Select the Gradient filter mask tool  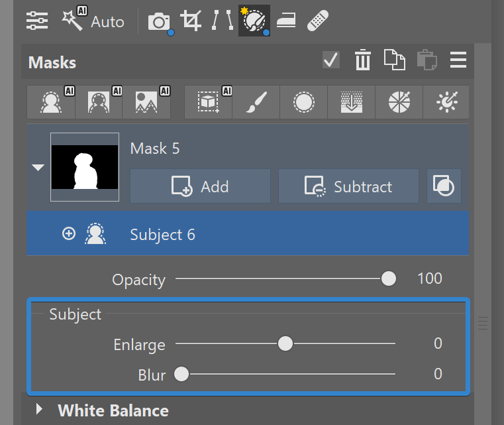350,102
